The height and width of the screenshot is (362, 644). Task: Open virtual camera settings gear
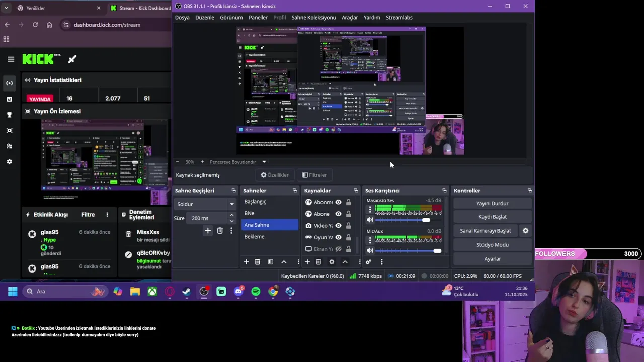pyautogui.click(x=525, y=231)
